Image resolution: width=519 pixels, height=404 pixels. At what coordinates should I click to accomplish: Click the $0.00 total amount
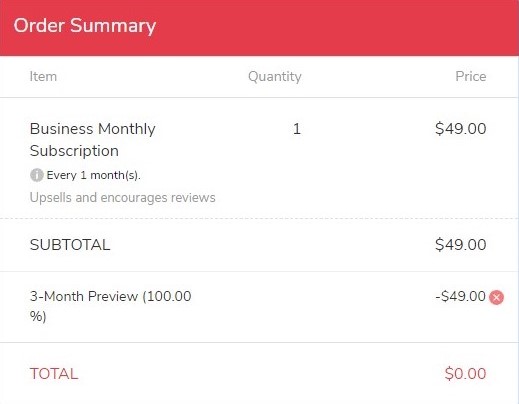(x=465, y=374)
